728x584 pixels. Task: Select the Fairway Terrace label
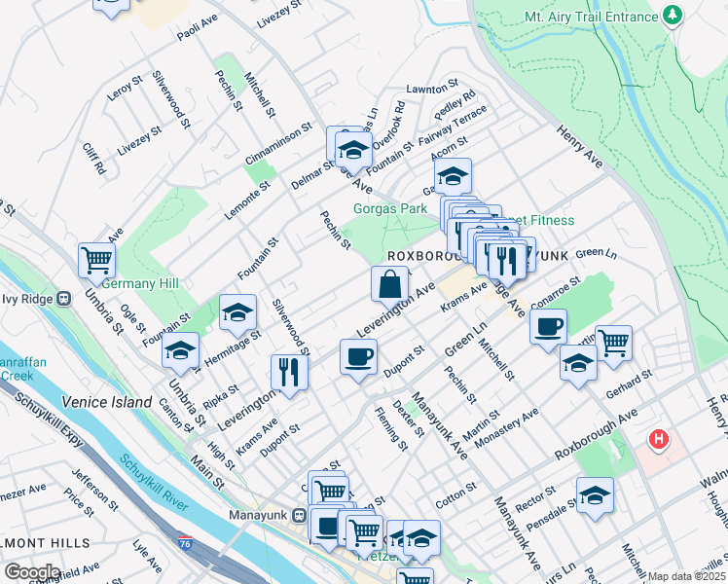pos(453,125)
